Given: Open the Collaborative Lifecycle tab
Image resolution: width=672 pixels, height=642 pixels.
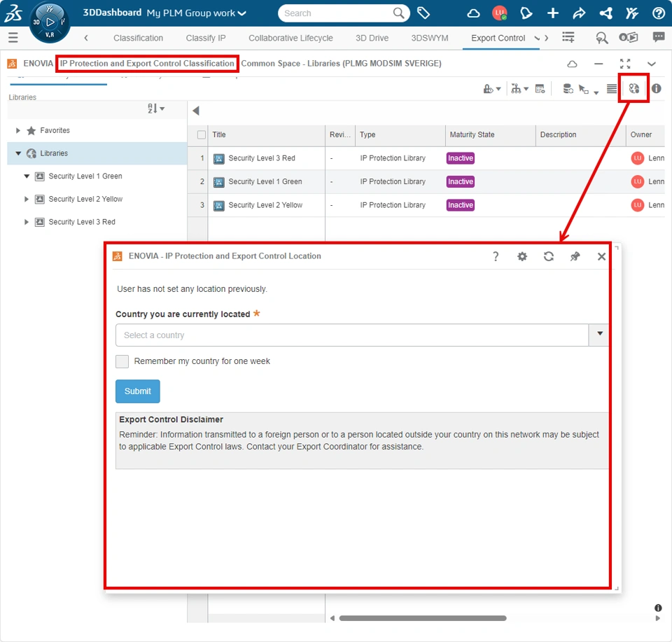Looking at the screenshot, I should [290, 38].
